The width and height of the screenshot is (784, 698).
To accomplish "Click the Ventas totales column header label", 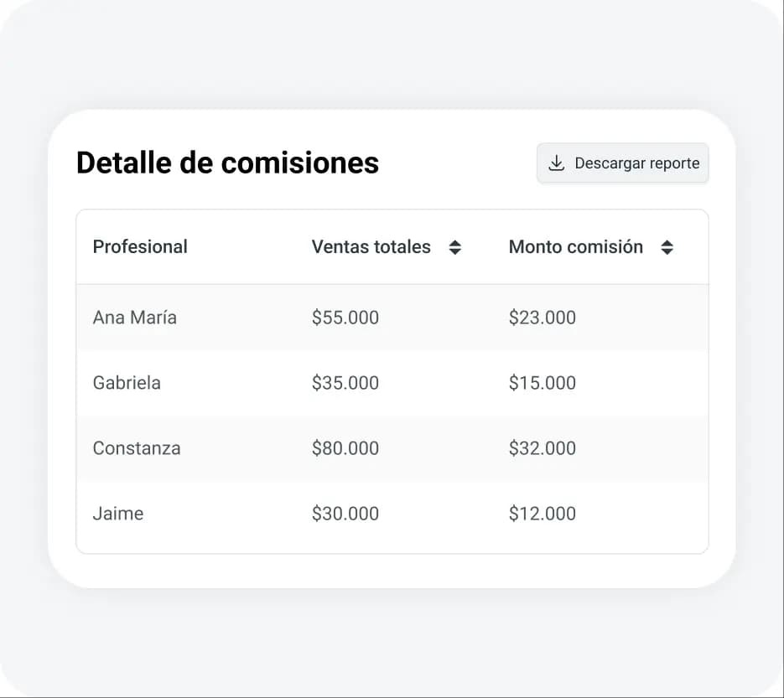I will coord(371,247).
